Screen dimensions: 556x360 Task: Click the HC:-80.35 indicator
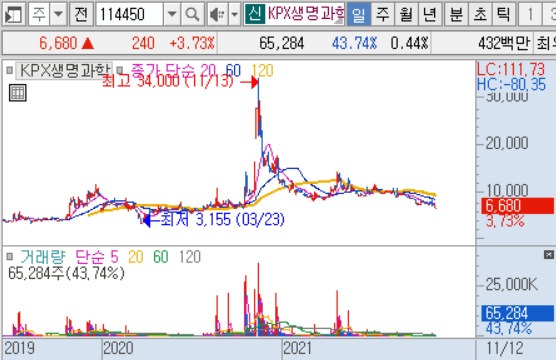click(511, 84)
